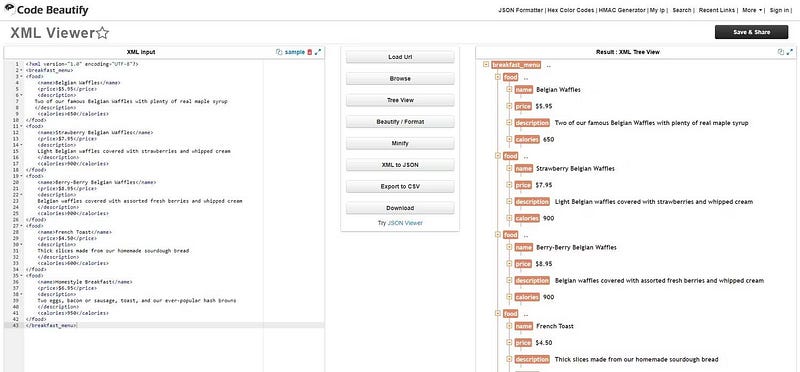
Task: Click the Berry-Berry Belgian Waffles value in tree
Action: [x=576, y=247]
